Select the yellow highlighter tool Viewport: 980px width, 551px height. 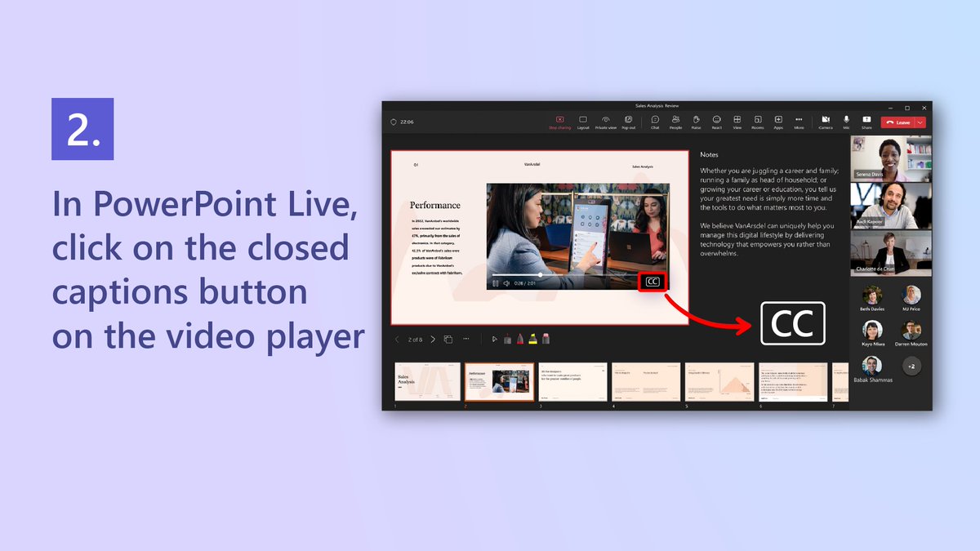(x=533, y=338)
